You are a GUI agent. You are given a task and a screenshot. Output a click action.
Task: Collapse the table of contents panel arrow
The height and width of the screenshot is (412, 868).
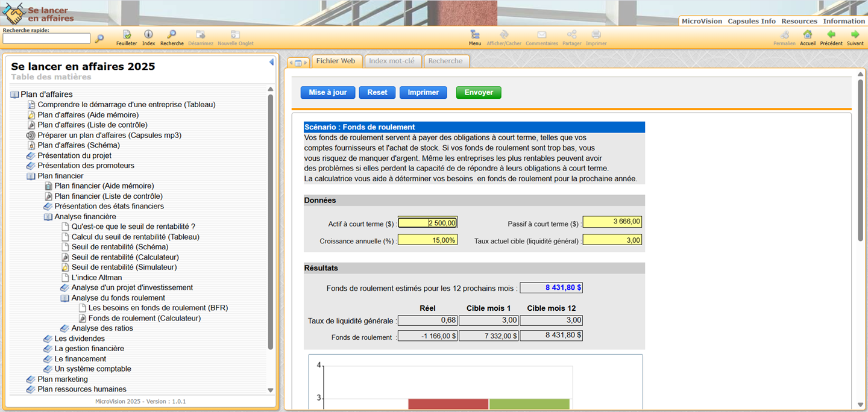click(x=271, y=62)
